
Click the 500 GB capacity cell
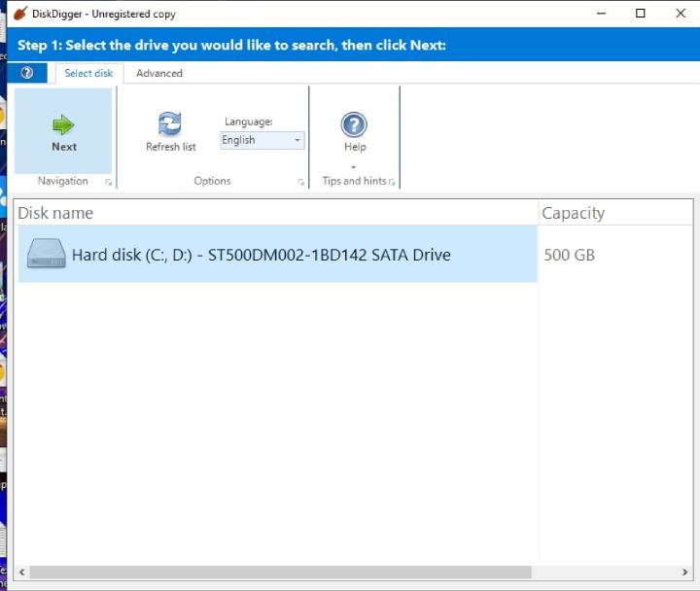pyautogui.click(x=569, y=255)
